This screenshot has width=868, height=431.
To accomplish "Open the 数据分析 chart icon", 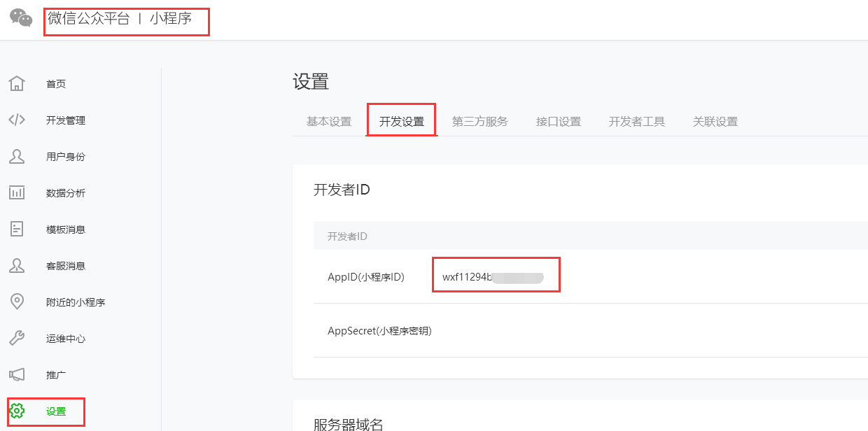I will click(17, 193).
